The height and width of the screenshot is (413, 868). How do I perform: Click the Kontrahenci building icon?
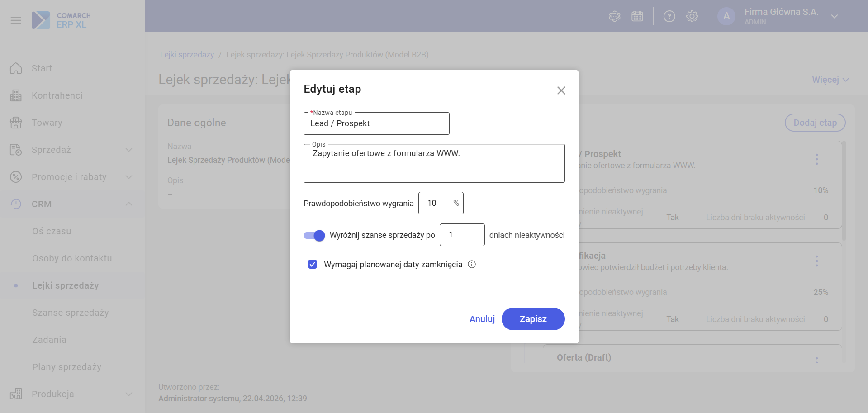16,95
